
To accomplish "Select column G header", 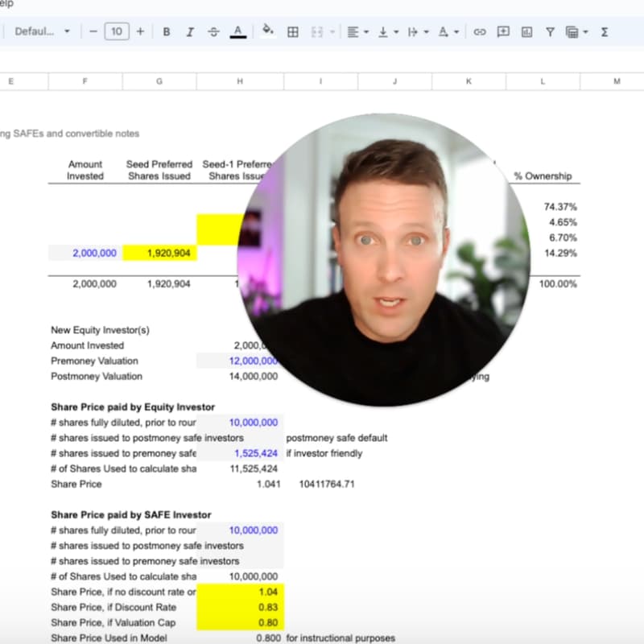I will pyautogui.click(x=159, y=81).
